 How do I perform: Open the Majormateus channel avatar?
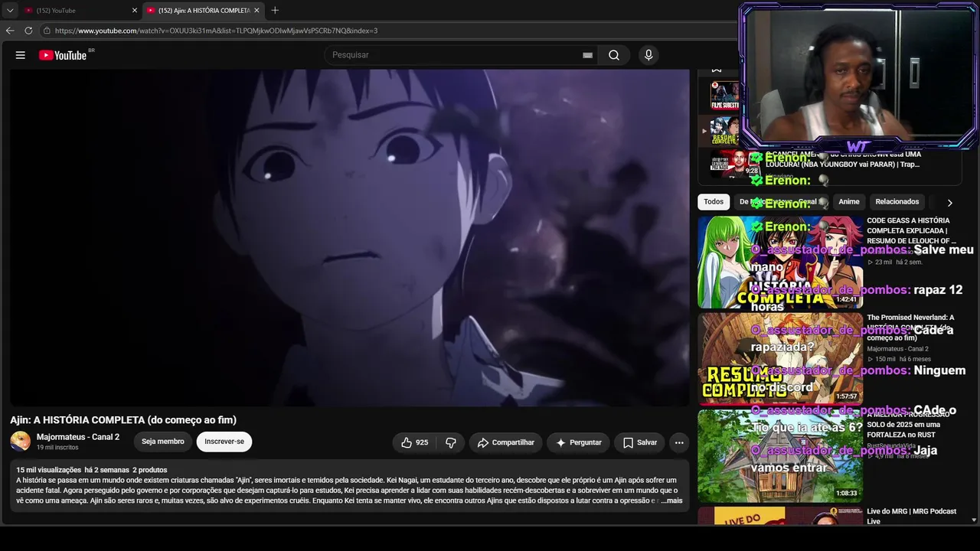point(21,442)
